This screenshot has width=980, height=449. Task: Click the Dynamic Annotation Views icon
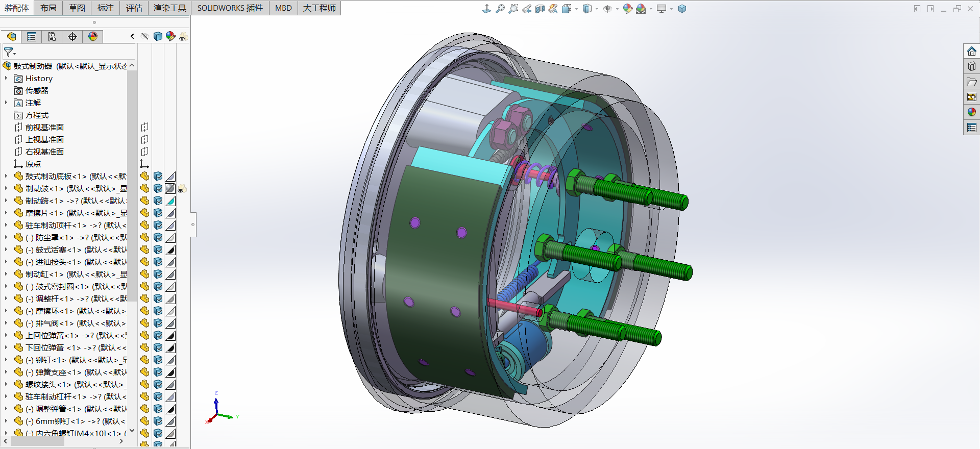pyautogui.click(x=553, y=9)
